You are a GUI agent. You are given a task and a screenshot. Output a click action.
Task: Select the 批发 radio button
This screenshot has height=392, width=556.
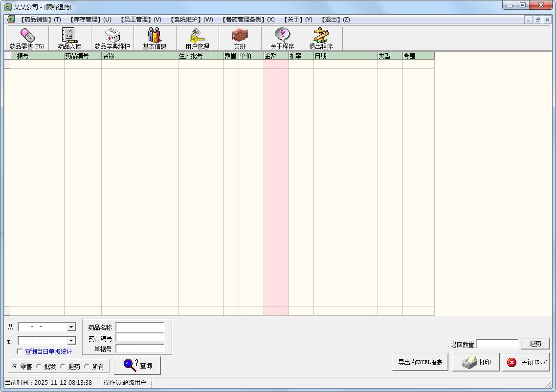click(x=39, y=367)
